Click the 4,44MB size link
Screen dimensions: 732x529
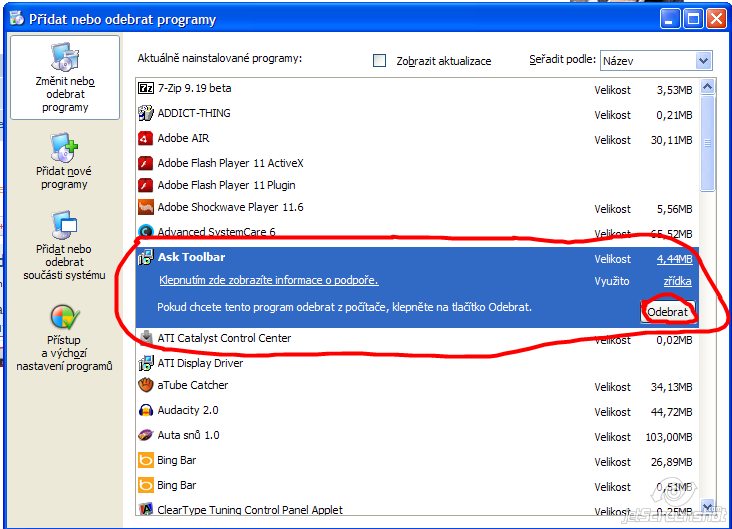674,259
